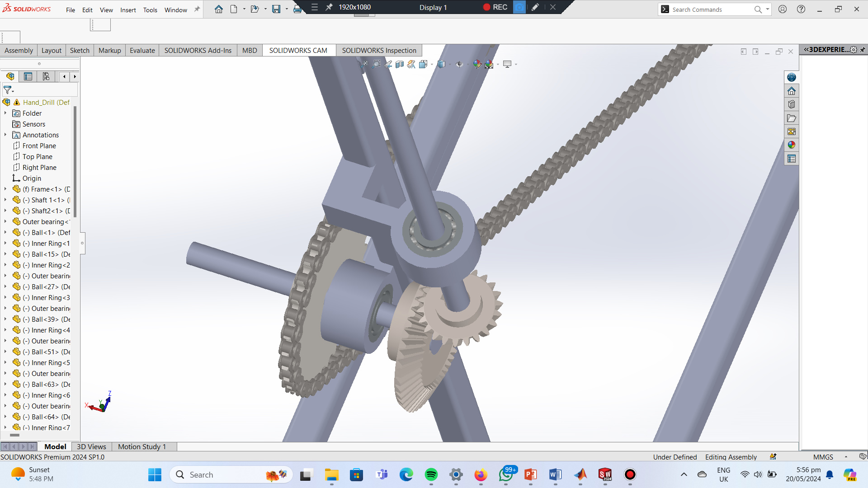
Task: Open the Insert menu
Action: 128,10
